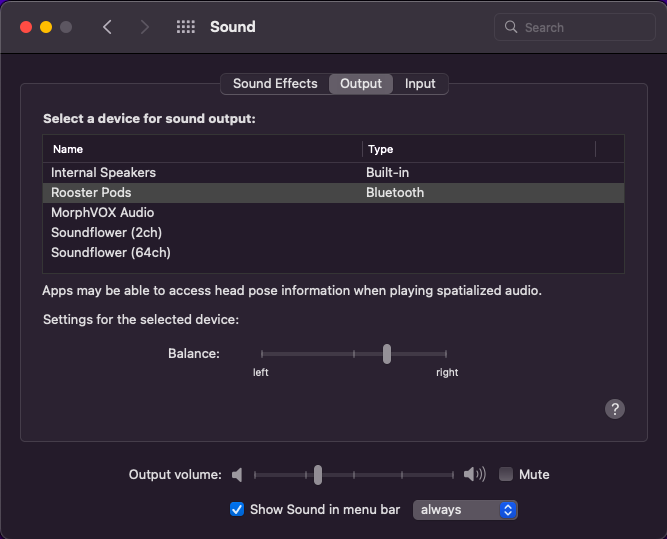Click the low volume speaker icon
Screen dimensions: 667x539
coord(237,475)
